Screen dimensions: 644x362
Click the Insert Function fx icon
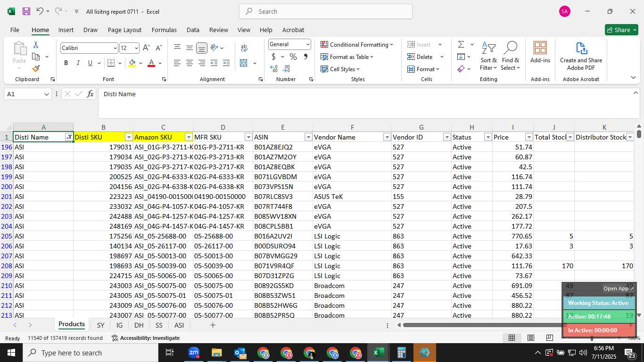pos(90,94)
